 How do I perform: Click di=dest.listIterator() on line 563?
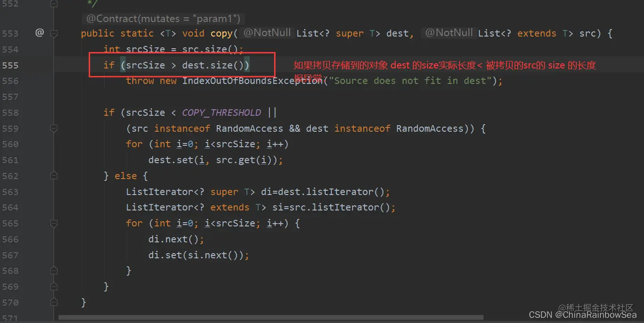(x=323, y=192)
